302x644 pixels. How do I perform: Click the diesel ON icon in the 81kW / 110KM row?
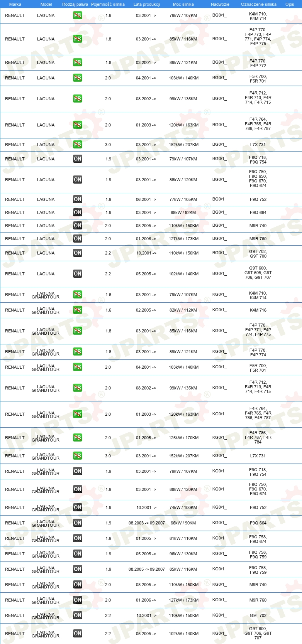pyautogui.click(x=78, y=538)
